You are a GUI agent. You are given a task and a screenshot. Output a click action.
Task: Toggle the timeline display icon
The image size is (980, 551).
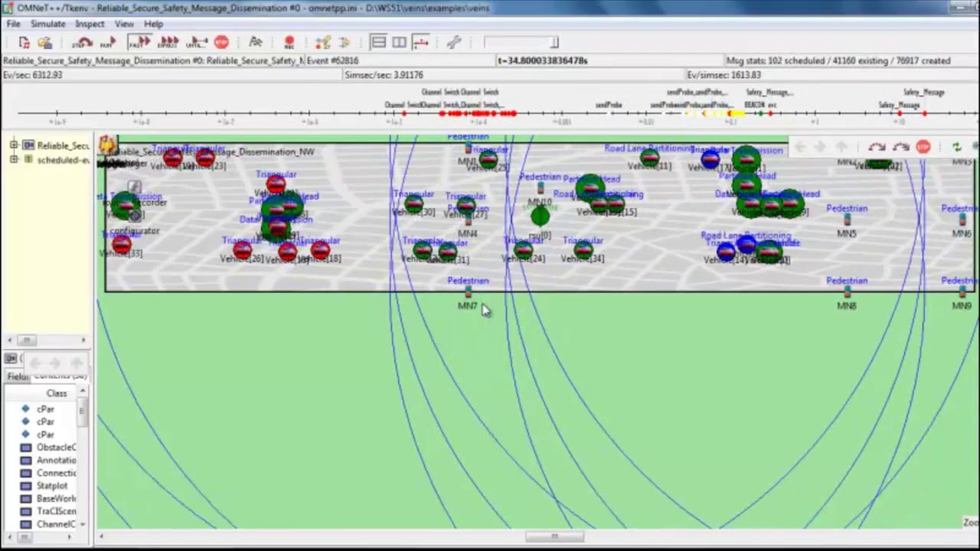tap(420, 43)
